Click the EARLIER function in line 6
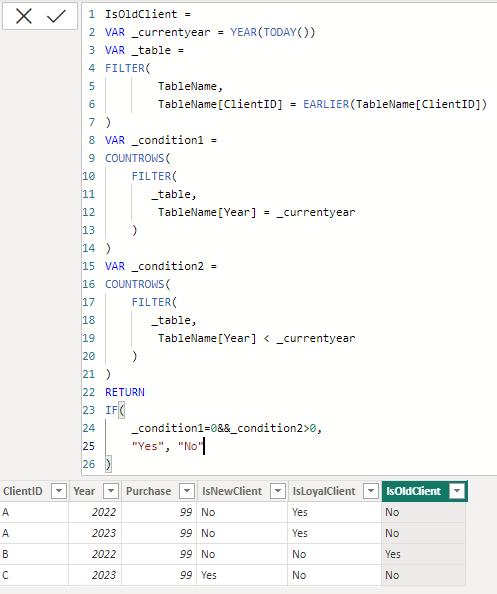Image resolution: width=497 pixels, height=594 pixels. (326, 104)
